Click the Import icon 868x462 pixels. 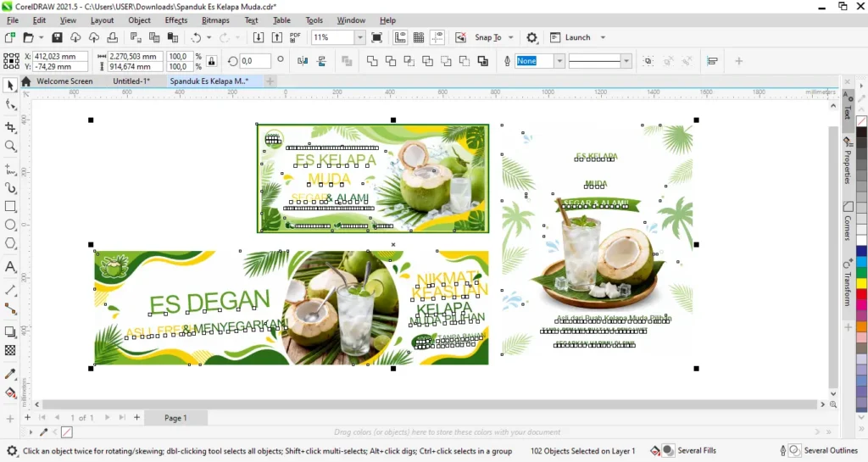click(x=258, y=37)
